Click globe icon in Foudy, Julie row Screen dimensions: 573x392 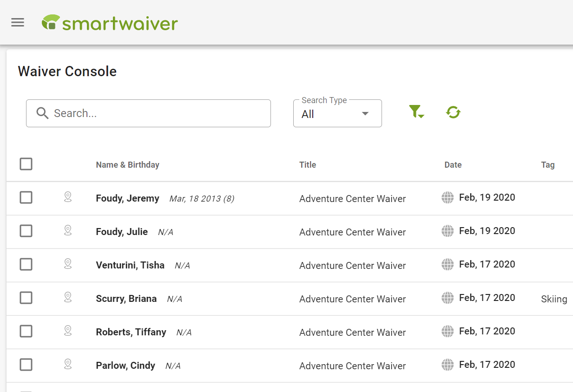[448, 231]
